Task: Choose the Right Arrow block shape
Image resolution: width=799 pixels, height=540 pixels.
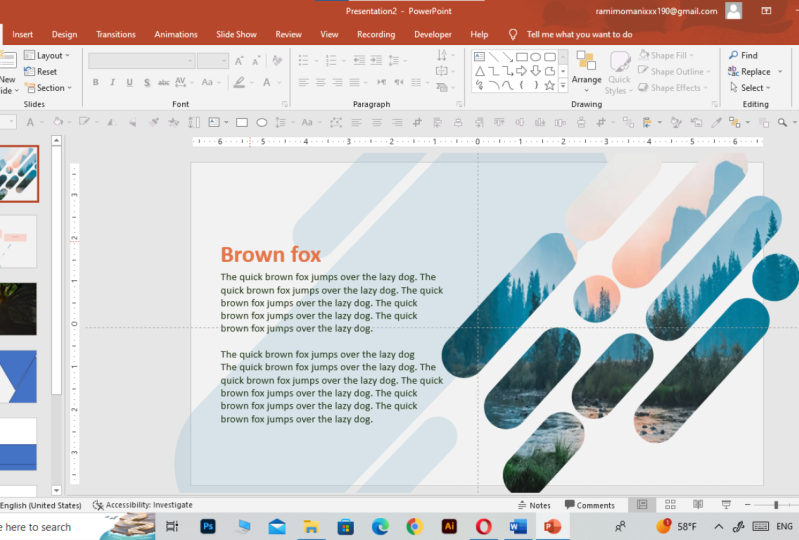Action: point(521,71)
